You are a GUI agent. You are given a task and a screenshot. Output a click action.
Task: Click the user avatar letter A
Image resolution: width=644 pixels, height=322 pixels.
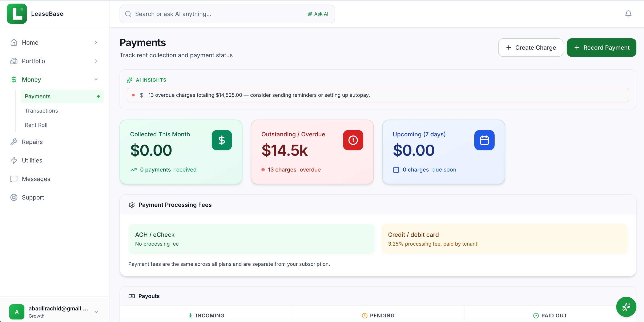[x=17, y=312]
